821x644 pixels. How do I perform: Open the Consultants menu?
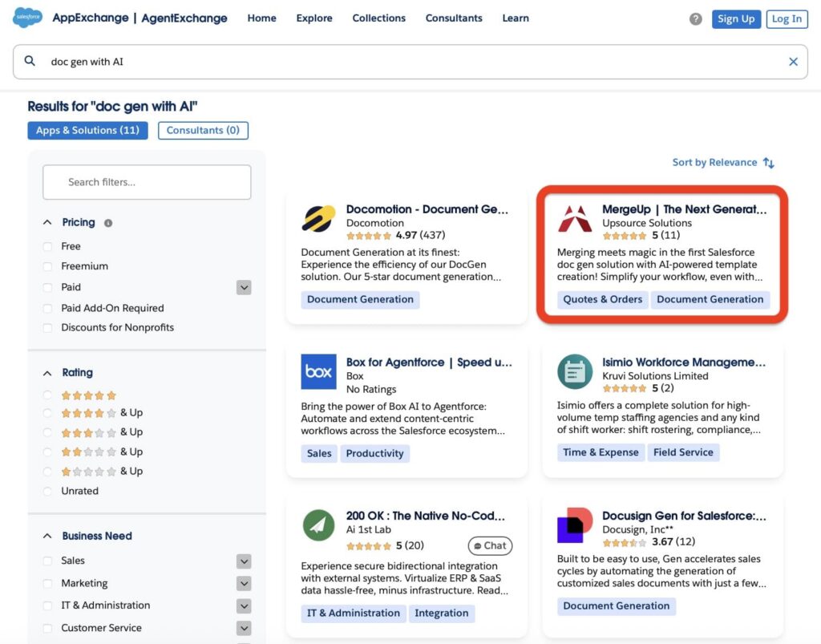[x=454, y=18]
